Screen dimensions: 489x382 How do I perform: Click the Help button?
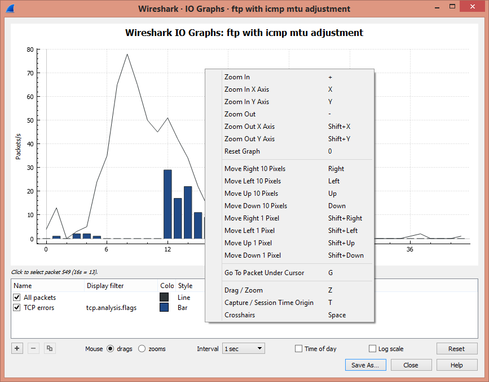(x=457, y=365)
